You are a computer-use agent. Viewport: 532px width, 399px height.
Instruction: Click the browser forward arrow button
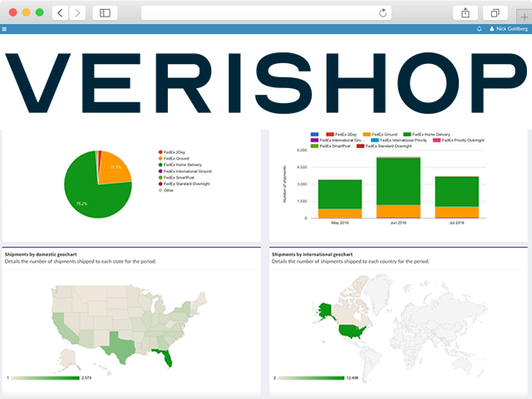77,12
